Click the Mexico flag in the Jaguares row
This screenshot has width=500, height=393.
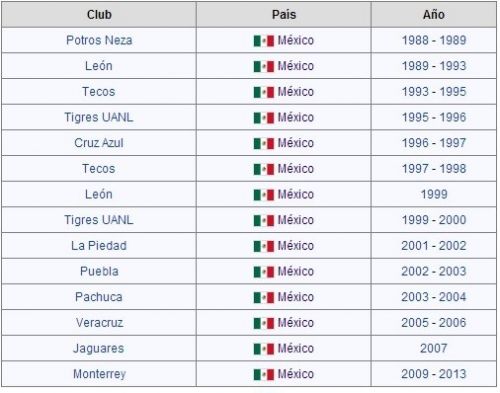(x=264, y=349)
